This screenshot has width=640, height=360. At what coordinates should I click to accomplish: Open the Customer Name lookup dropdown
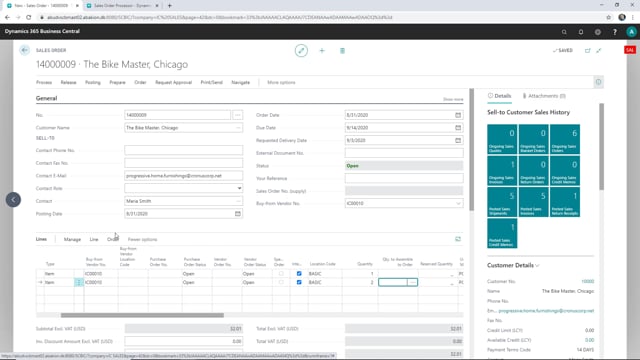click(238, 128)
